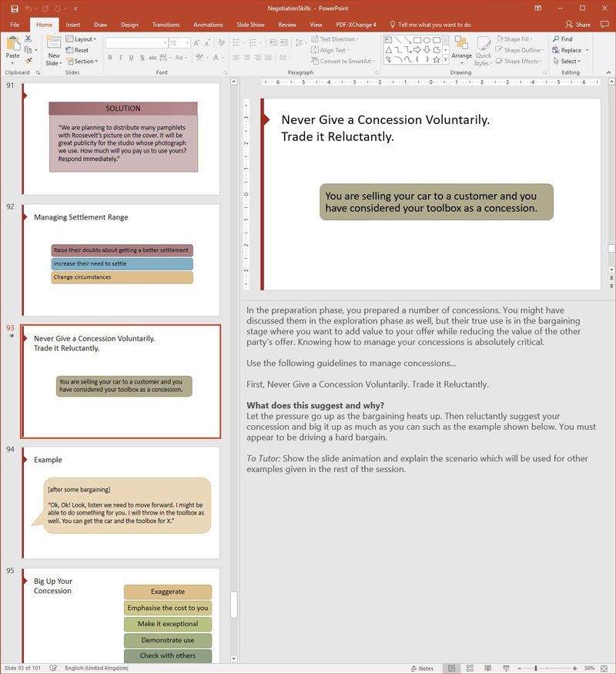Open spell check icon in status bar
The width and height of the screenshot is (616, 674).
pyautogui.click(x=53, y=668)
